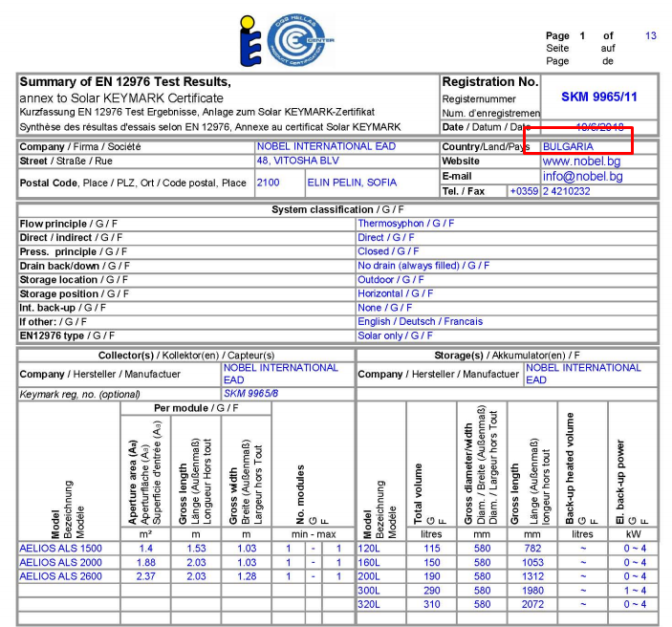Viewport: 672px width, 627px height.
Task: Select storage model 120L
Action: 369,548
